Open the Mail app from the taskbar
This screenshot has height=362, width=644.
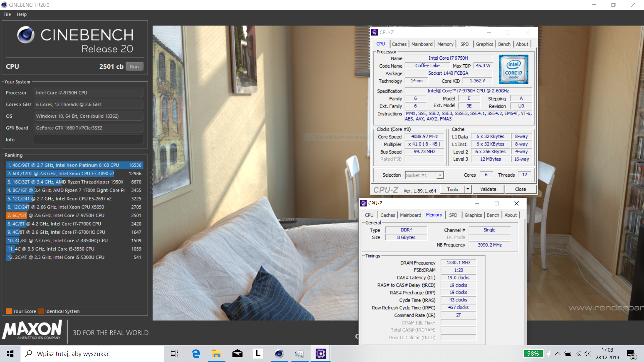tap(237, 354)
